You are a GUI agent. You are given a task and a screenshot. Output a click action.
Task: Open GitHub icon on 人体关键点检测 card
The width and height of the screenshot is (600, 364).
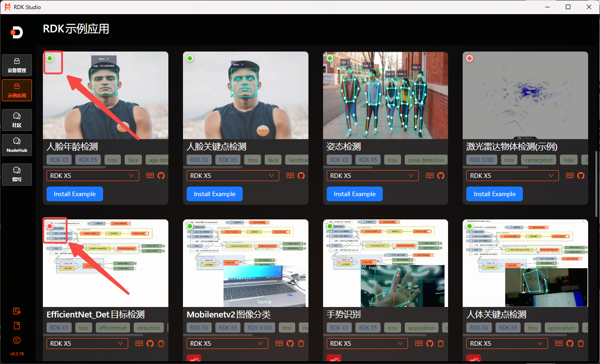click(570, 343)
